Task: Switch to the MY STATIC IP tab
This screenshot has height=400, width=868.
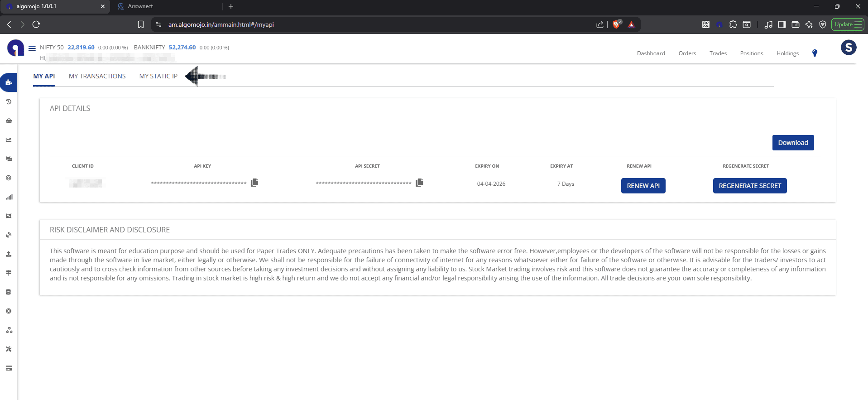Action: 158,76
